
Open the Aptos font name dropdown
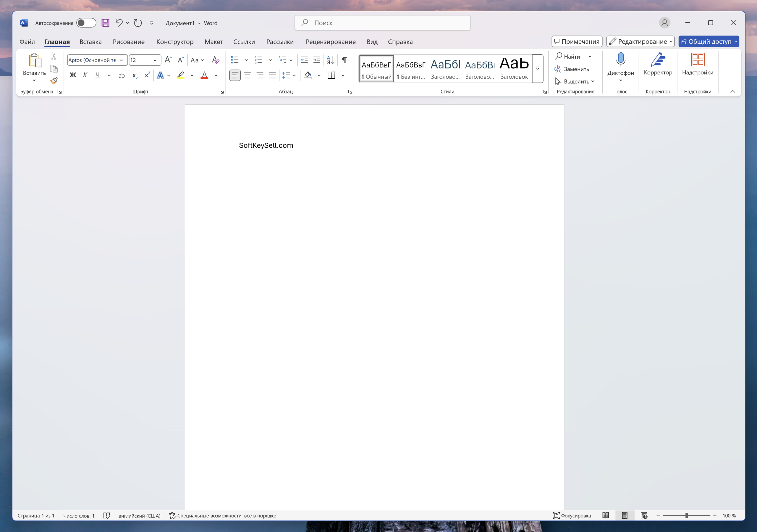121,60
